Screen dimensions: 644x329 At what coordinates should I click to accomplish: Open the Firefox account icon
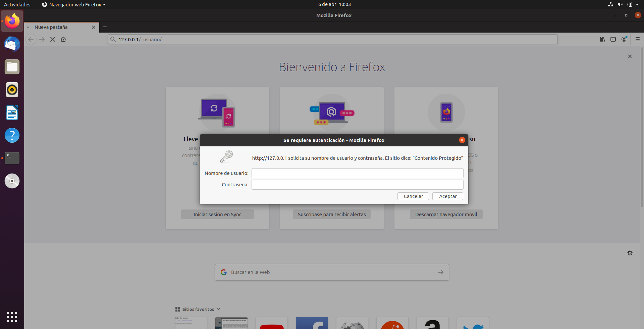[x=624, y=39]
